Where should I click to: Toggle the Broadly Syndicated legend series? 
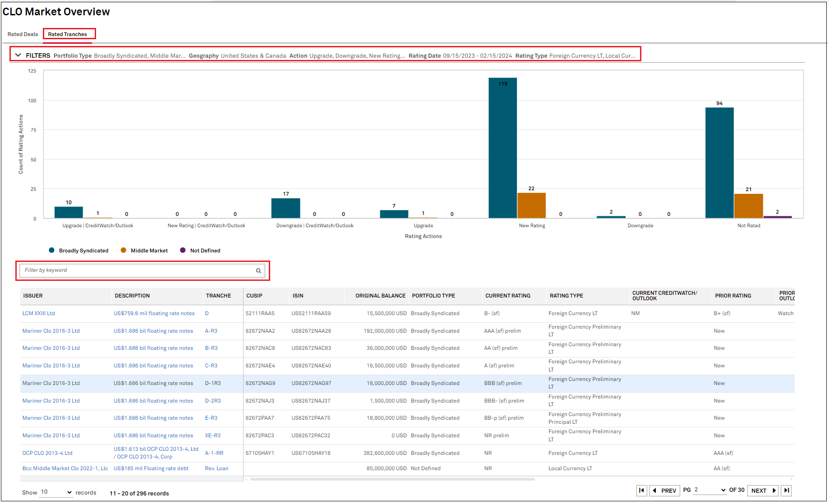pos(79,251)
